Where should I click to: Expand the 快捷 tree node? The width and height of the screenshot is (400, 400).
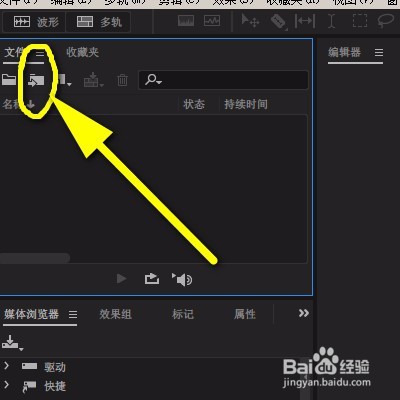point(7,385)
